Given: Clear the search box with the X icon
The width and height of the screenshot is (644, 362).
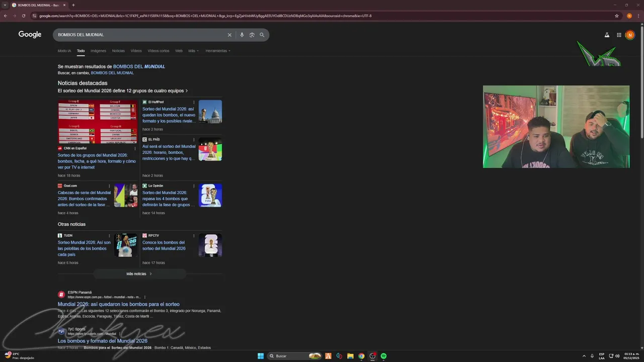Looking at the screenshot, I should point(229,35).
